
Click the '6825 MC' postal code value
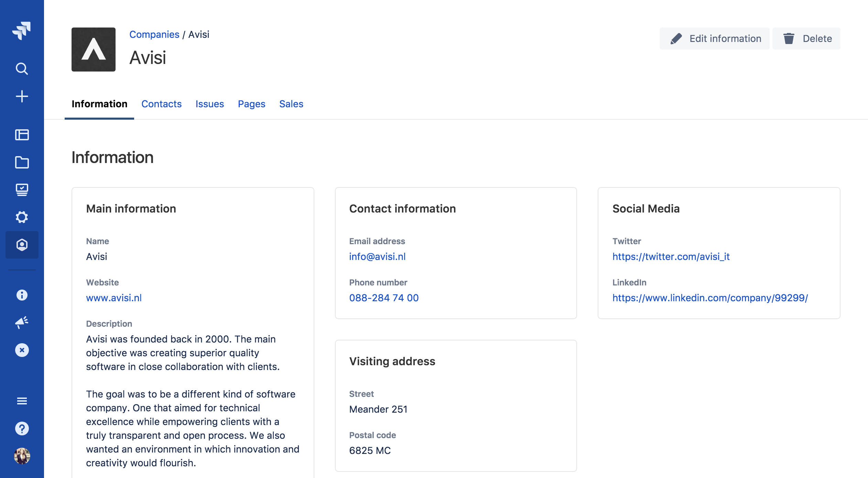pyautogui.click(x=370, y=450)
